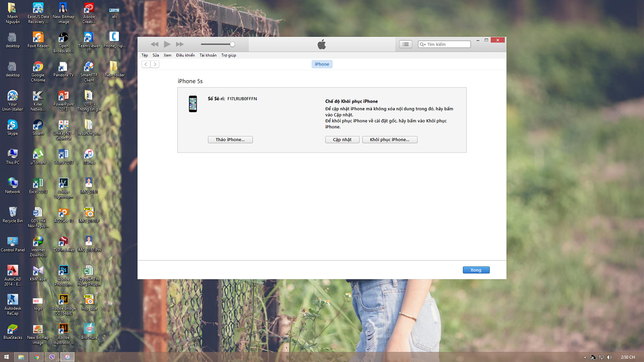
Task: Click the taskbar speaker volume icon
Action: 609,357
